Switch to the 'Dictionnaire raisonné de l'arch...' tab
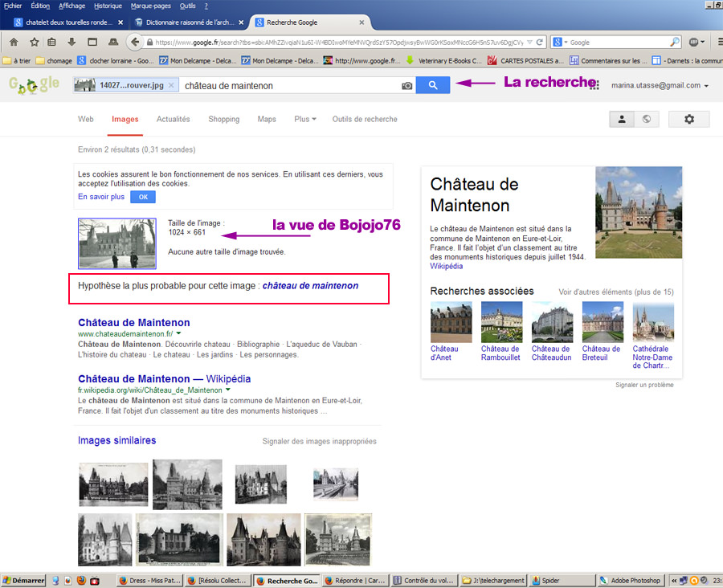Image resolution: width=723 pixels, height=588 pixels. pyautogui.click(x=188, y=22)
